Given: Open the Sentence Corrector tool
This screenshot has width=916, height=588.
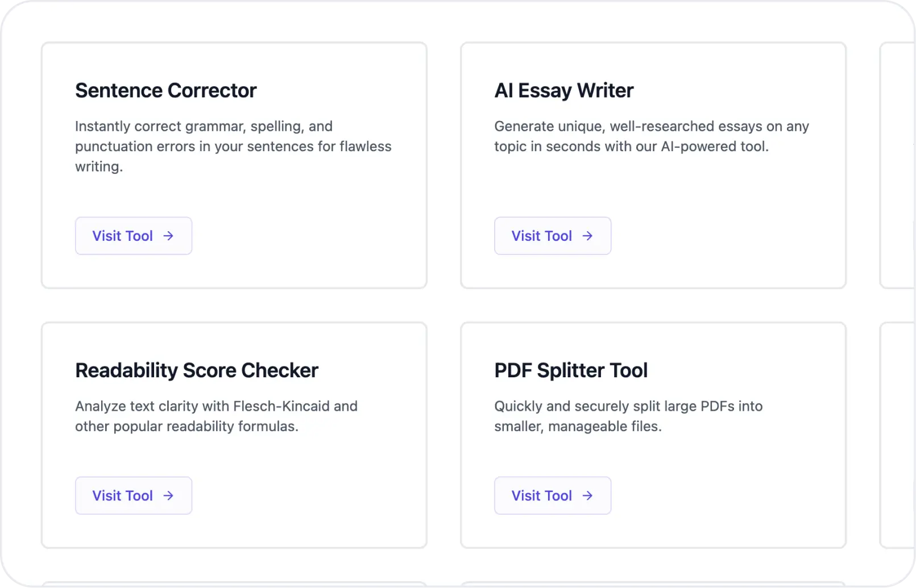Looking at the screenshot, I should pyautogui.click(x=133, y=236).
